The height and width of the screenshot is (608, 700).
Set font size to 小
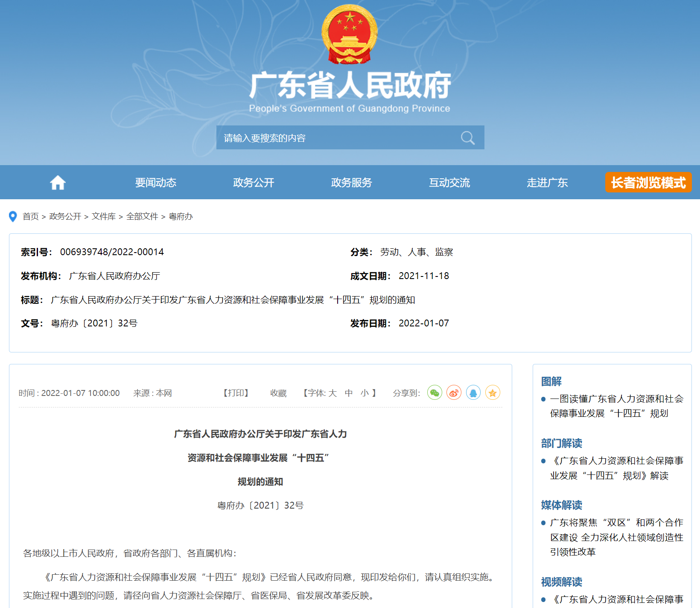tap(365, 393)
